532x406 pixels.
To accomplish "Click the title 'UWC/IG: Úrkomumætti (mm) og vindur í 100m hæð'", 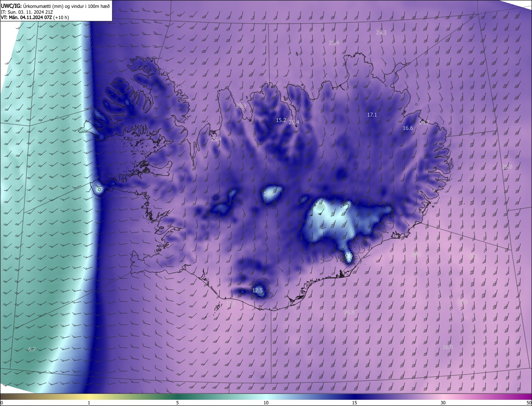I will point(55,5).
